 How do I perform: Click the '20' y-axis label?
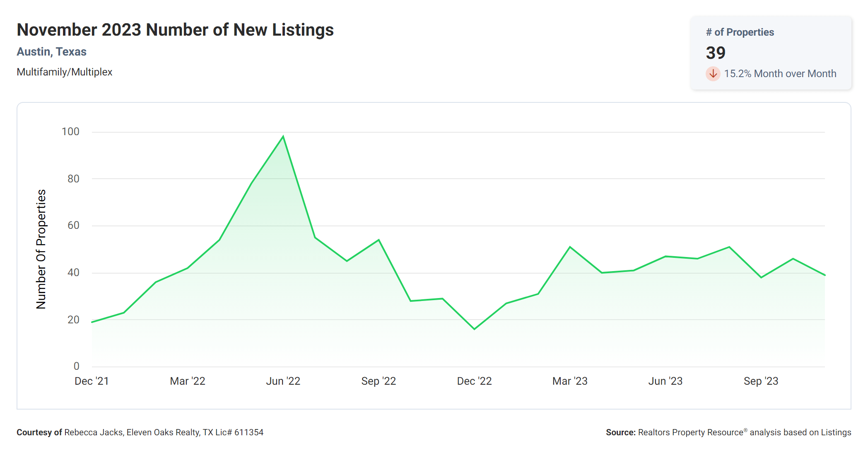[x=73, y=320]
